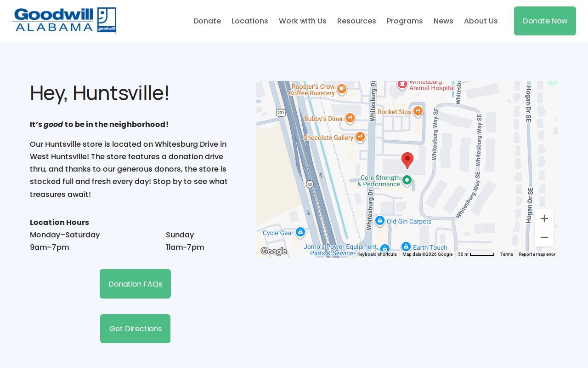Click the Hey, Huntsville! heading

(x=100, y=93)
